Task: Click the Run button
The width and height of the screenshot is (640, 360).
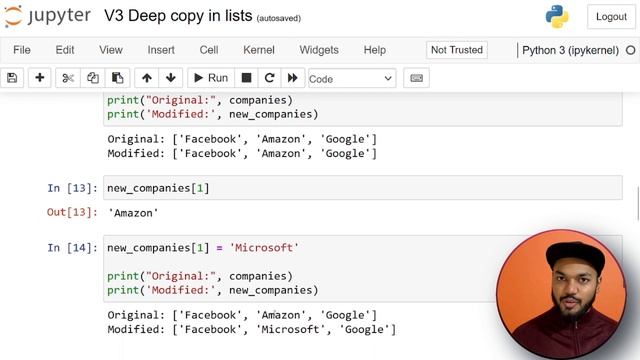Action: pos(211,78)
